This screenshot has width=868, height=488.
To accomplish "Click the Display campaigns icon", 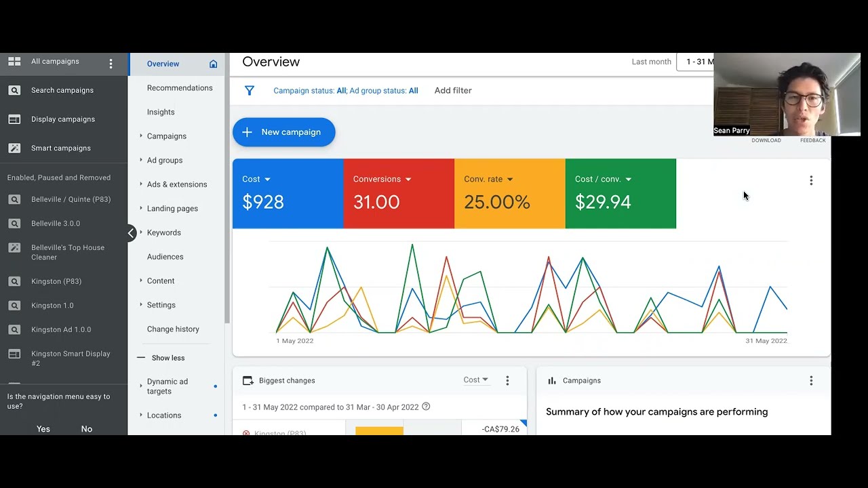I will (x=14, y=119).
